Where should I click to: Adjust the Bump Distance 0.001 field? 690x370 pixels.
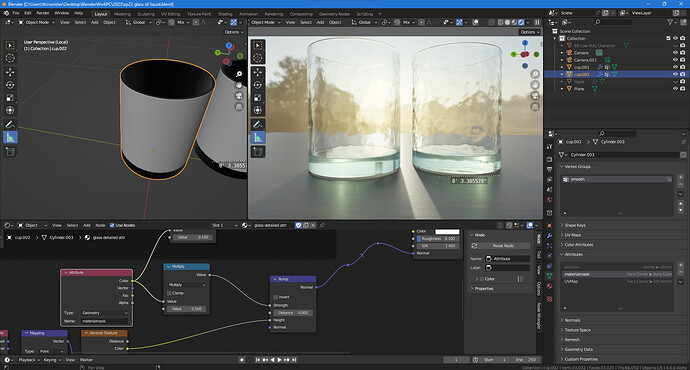click(x=293, y=313)
